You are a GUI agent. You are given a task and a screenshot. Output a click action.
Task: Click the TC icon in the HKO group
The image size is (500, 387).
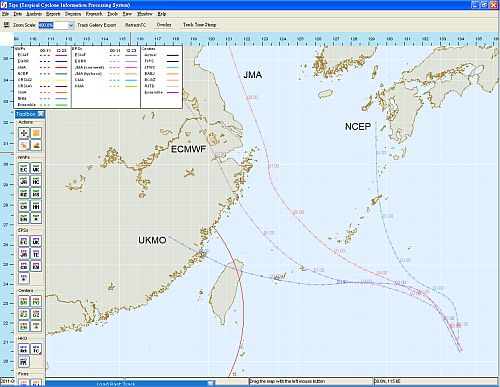[36, 350]
